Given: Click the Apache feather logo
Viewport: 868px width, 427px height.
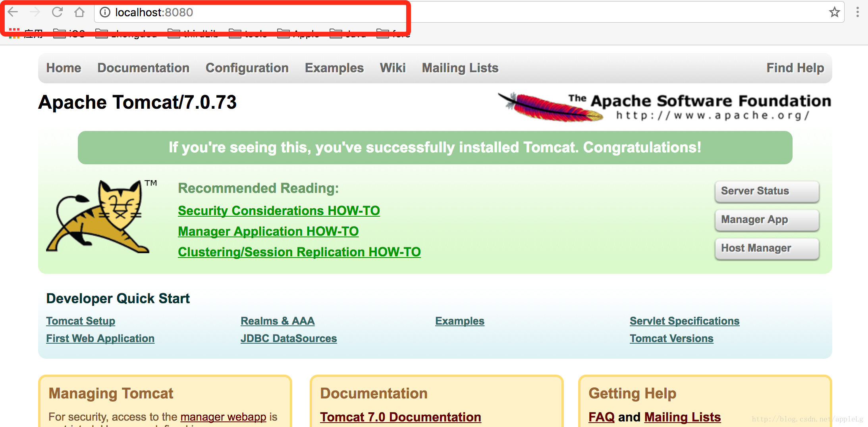Looking at the screenshot, I should point(550,106).
